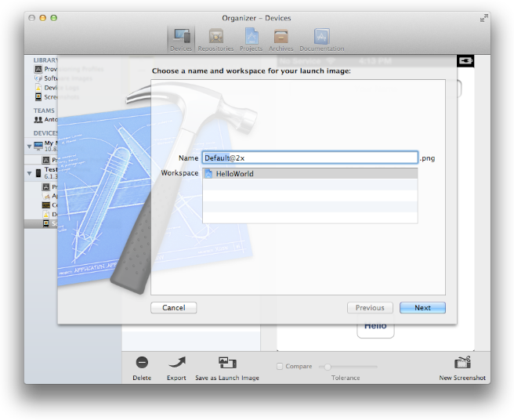This screenshot has width=514, height=420.
Task: Click the Delete screenshot icon
Action: 142,363
